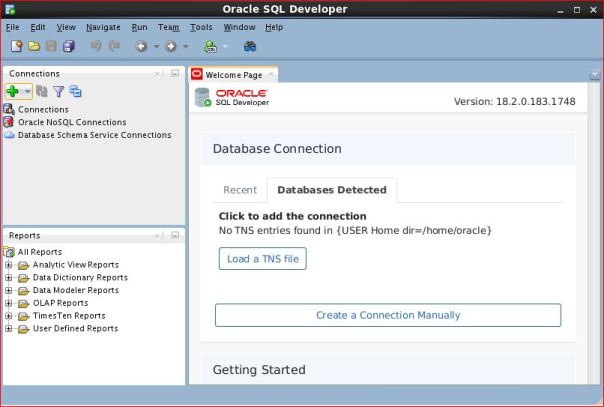Click Create a Connection Manually button
This screenshot has height=407, width=604.
coord(388,315)
